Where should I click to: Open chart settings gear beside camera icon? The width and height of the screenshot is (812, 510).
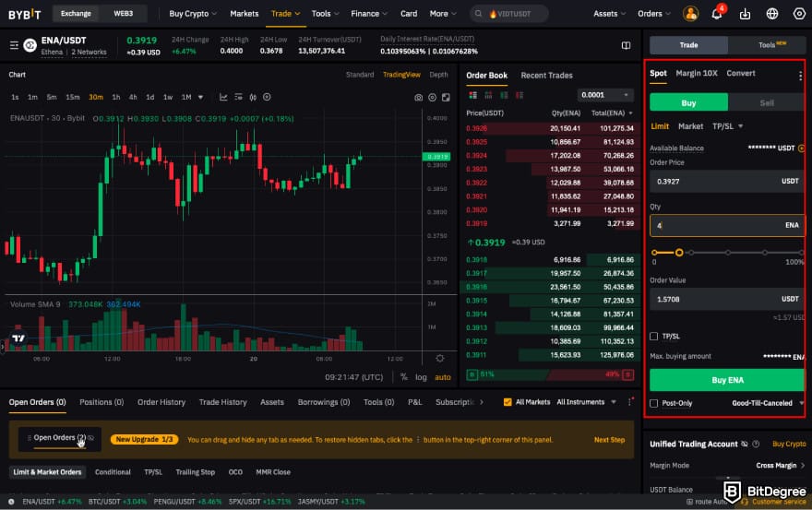click(432, 98)
